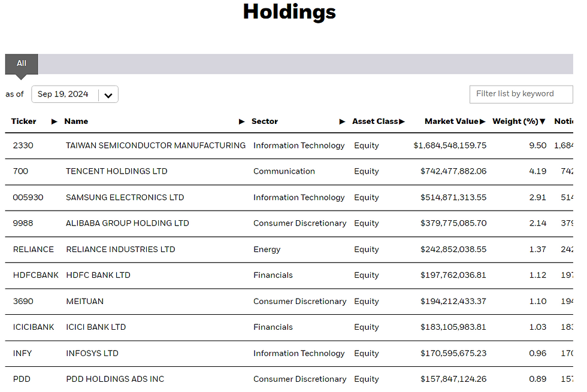Open the as-of date dropdown
This screenshot has width=587, height=392.
(75, 95)
